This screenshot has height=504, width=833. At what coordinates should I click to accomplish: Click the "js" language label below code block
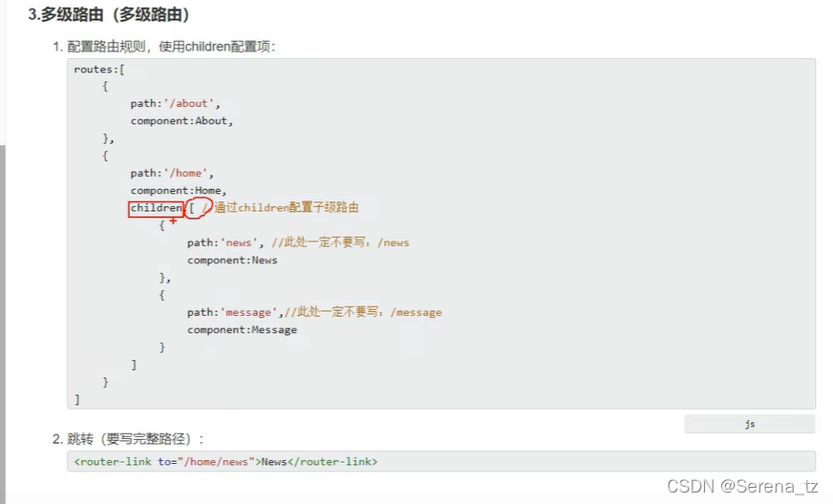(x=750, y=424)
